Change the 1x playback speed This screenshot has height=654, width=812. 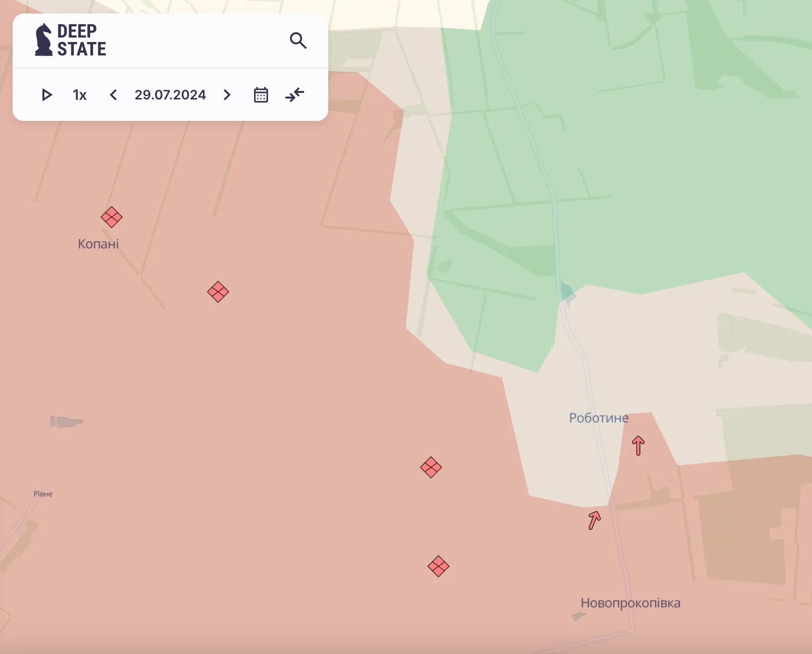(79, 95)
